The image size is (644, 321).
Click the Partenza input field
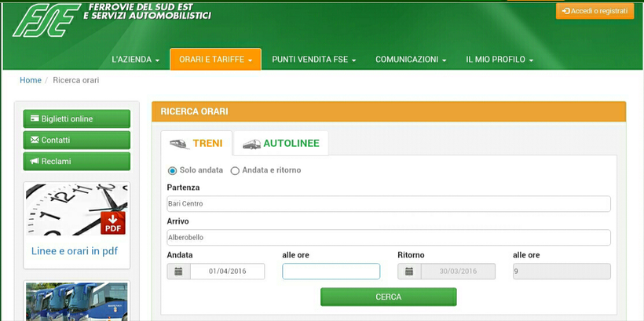(x=388, y=204)
